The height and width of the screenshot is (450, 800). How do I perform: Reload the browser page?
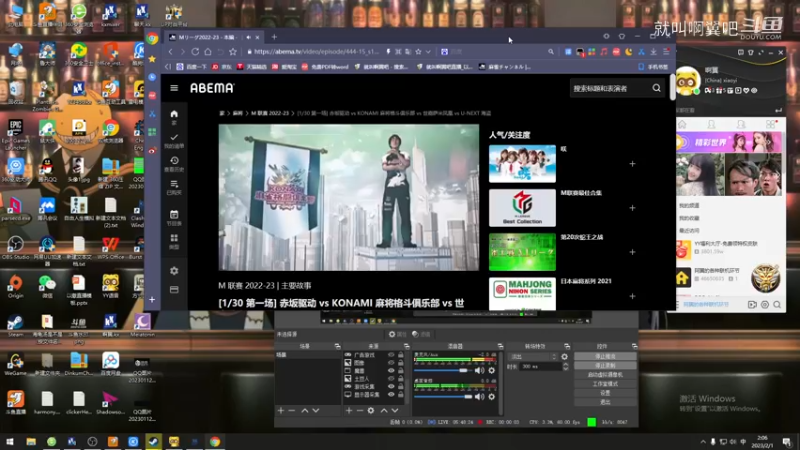pos(195,52)
